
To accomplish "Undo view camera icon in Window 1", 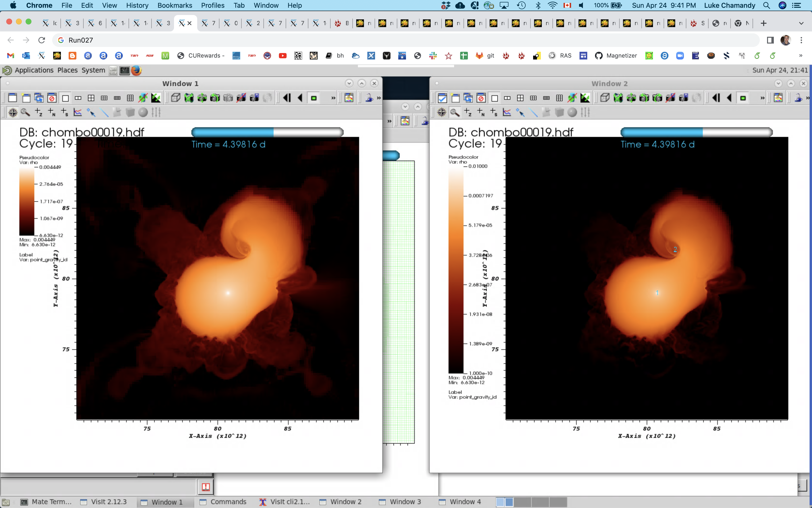I will 215,98.
